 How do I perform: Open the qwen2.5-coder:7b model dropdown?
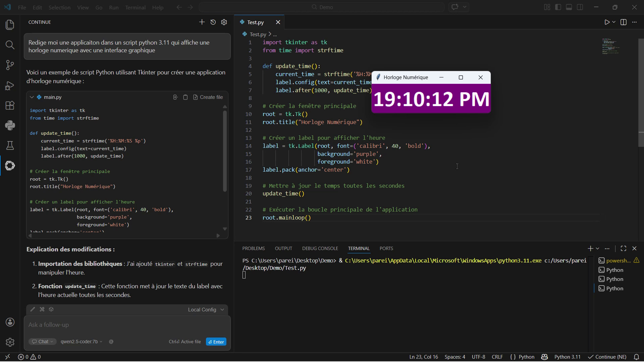coord(82,342)
